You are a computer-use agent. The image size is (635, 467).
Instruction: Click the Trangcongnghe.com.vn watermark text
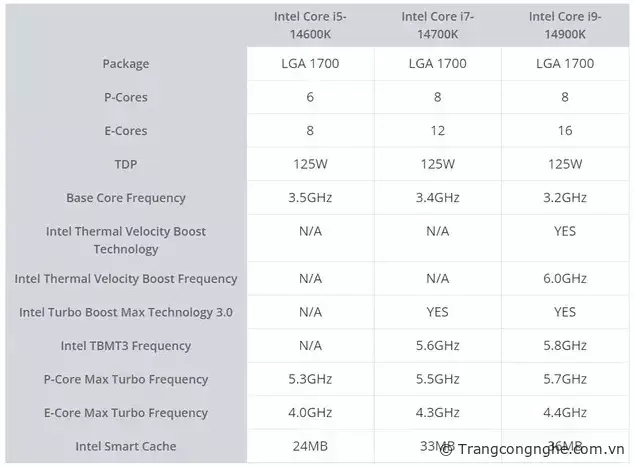click(x=539, y=450)
